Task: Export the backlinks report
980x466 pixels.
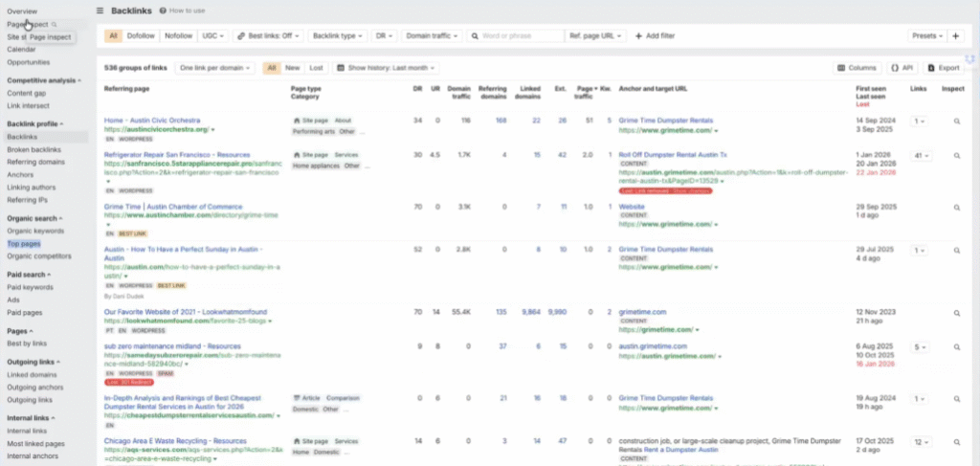Action: 943,68
